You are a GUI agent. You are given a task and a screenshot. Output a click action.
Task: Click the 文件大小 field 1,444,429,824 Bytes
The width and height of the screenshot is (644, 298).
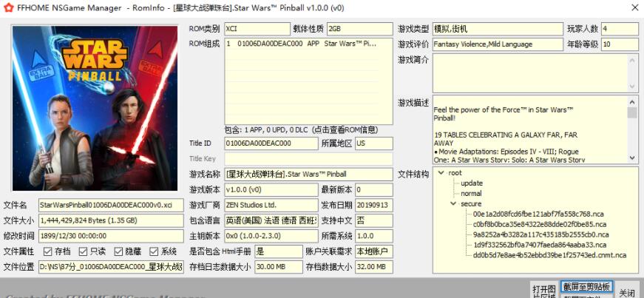[111, 220]
